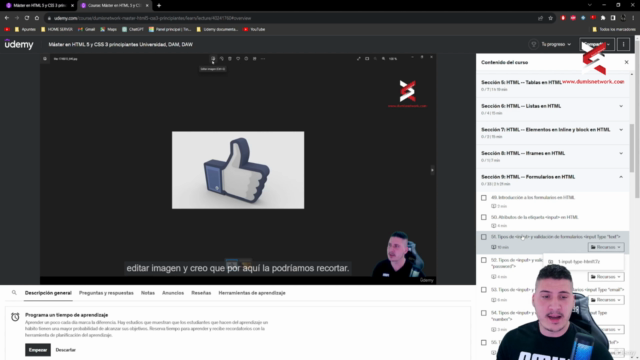Expand Sección 8 Iframes en HTML
640x360 pixels.
pos(553,156)
